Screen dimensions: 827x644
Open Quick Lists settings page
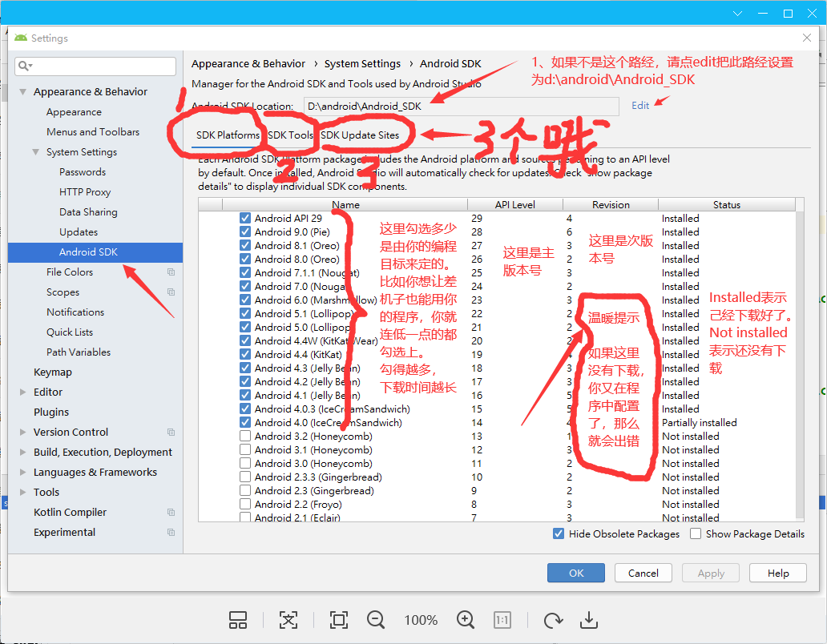point(70,332)
